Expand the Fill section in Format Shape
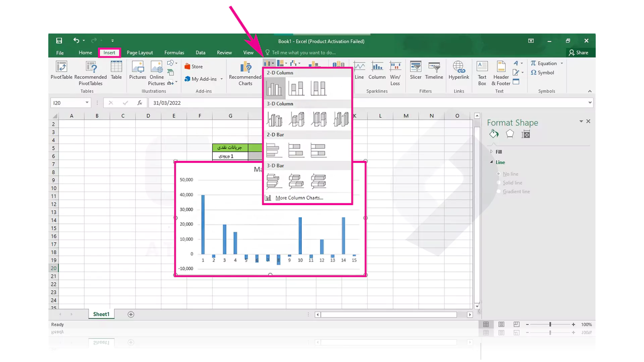The width and height of the screenshot is (644, 362). point(491,151)
